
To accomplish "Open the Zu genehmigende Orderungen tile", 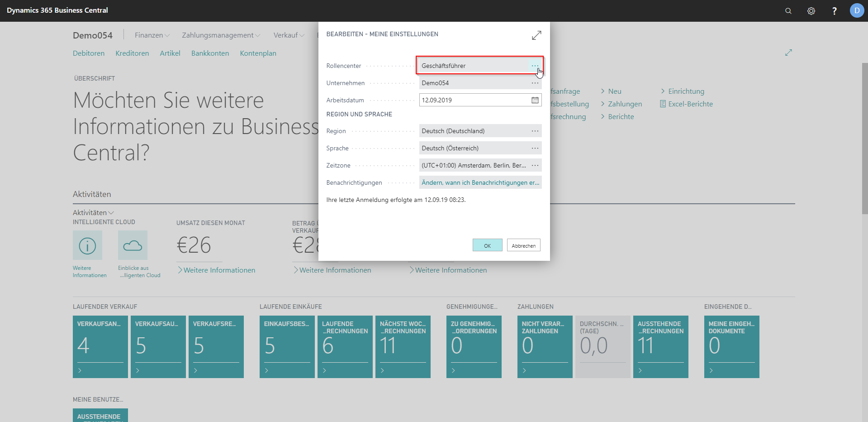I will point(474,347).
